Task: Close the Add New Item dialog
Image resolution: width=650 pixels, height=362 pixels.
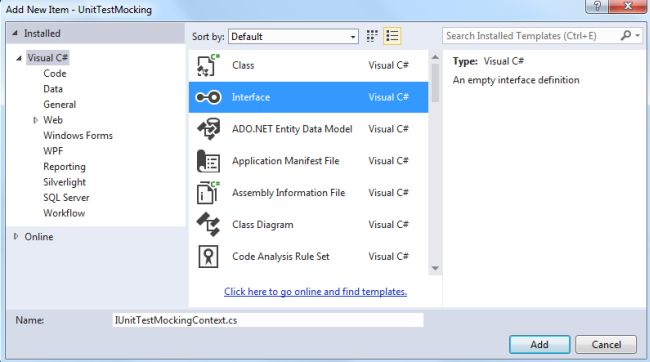Action: (x=628, y=6)
